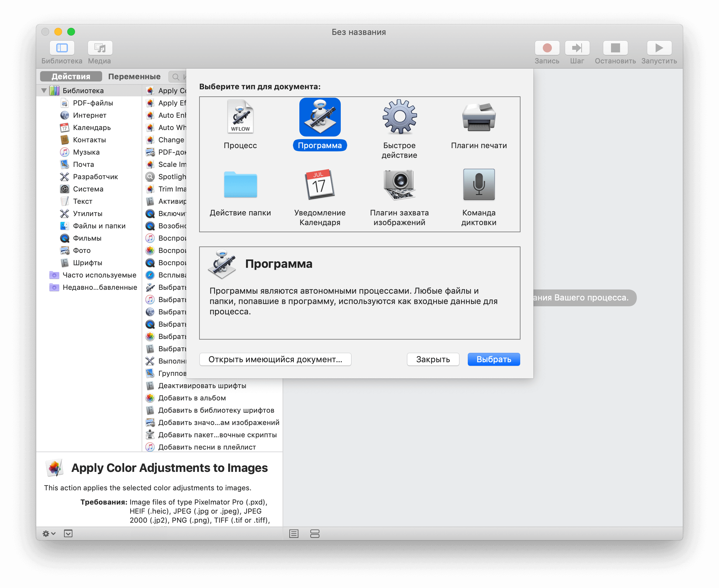This screenshot has height=588, width=719.
Task: Click Открыть имеющийся документ button
Action: pos(275,360)
